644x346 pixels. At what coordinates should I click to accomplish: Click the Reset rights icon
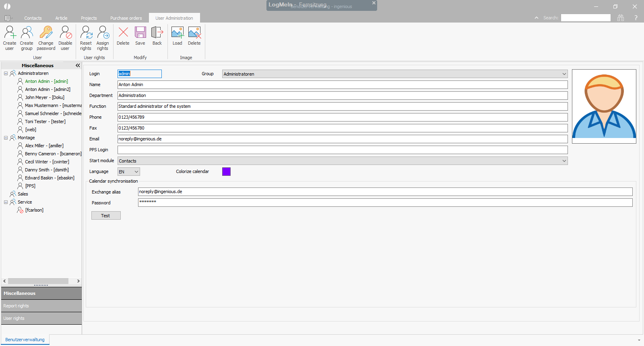point(86,33)
